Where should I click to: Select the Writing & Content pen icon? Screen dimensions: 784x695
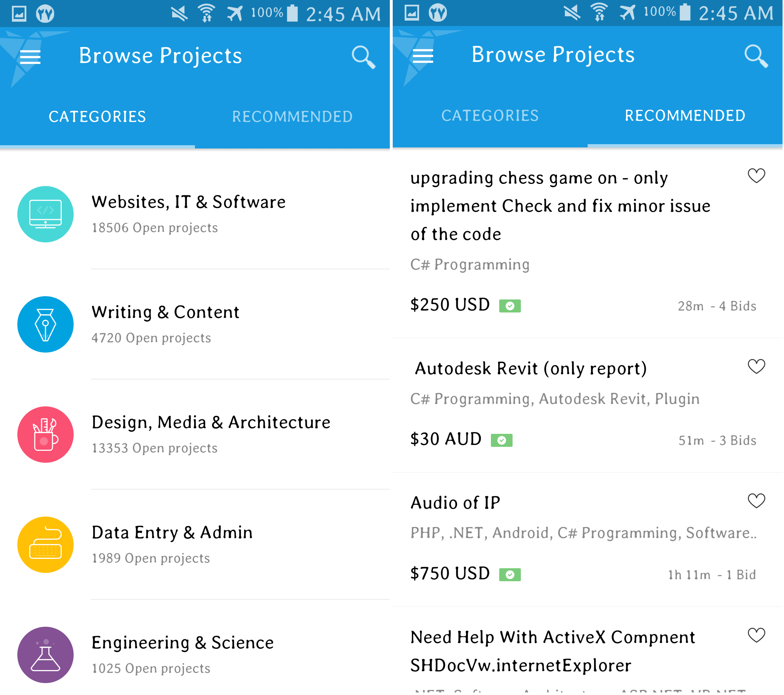pyautogui.click(x=45, y=324)
